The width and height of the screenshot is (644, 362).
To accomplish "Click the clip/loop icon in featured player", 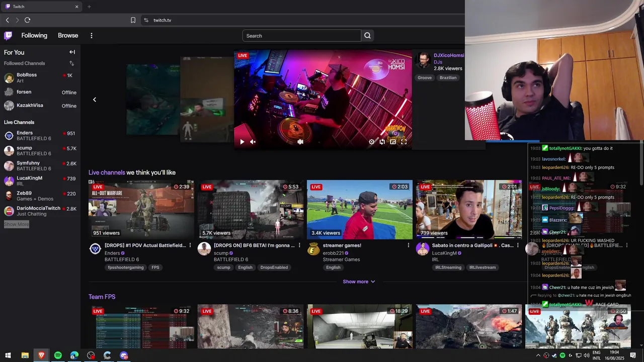I will click(382, 142).
